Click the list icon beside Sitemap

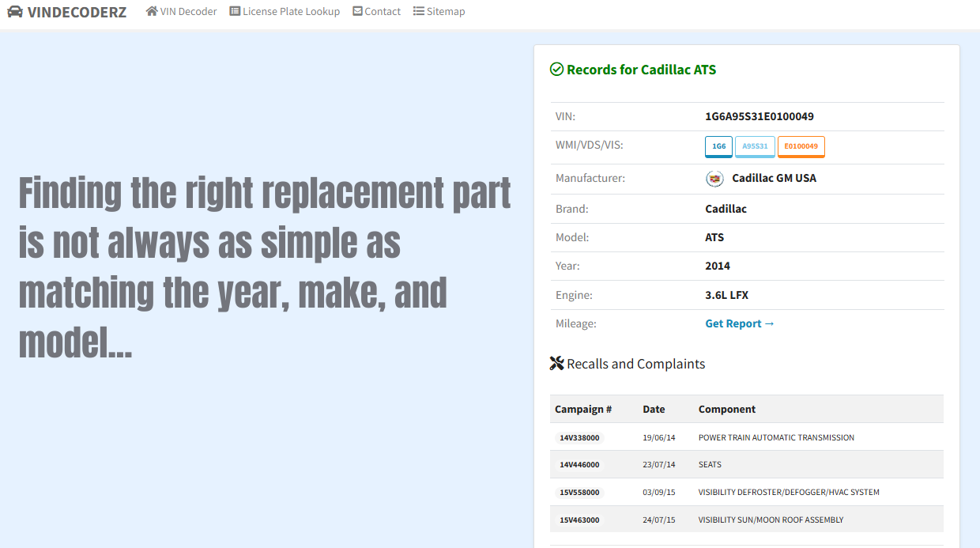pos(419,11)
